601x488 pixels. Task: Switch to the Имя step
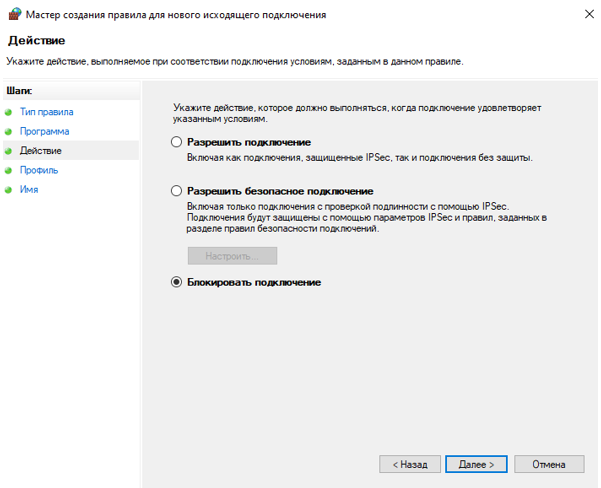[29, 189]
